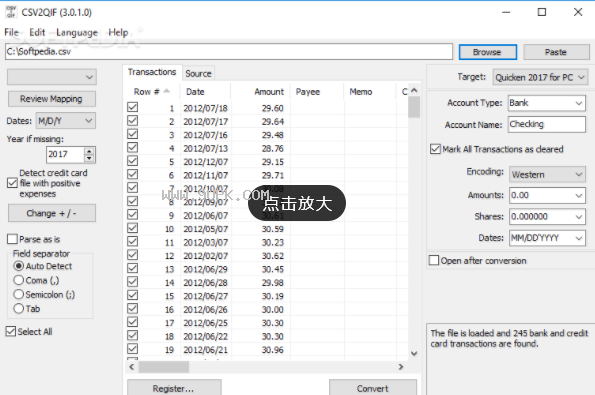
Task: Uncheck the row 12 transaction checkbox
Action: pyautogui.click(x=132, y=255)
